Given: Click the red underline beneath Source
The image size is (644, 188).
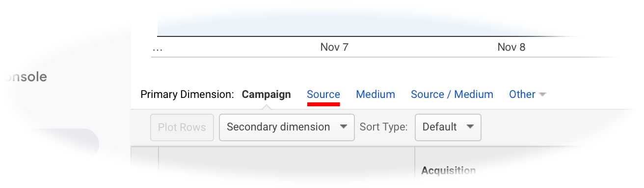Looking at the screenshot, I should pos(323,104).
